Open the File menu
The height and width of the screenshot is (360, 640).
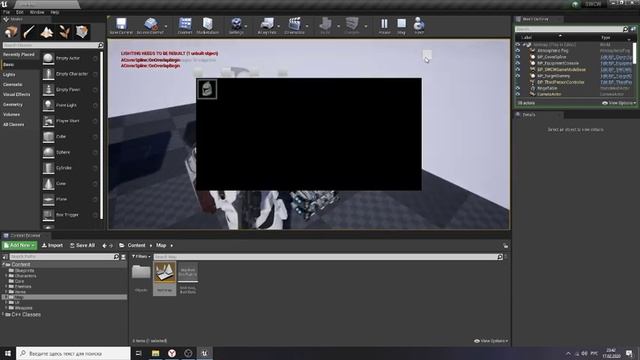[7, 12]
